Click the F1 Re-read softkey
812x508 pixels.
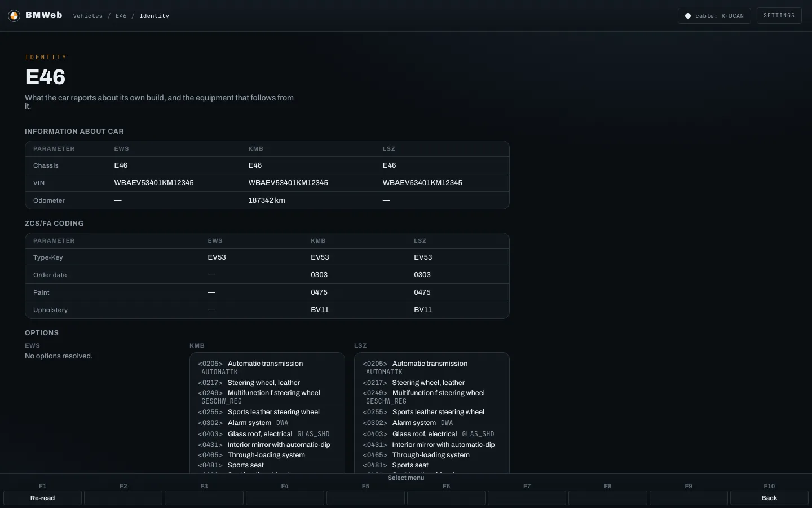[43, 498]
